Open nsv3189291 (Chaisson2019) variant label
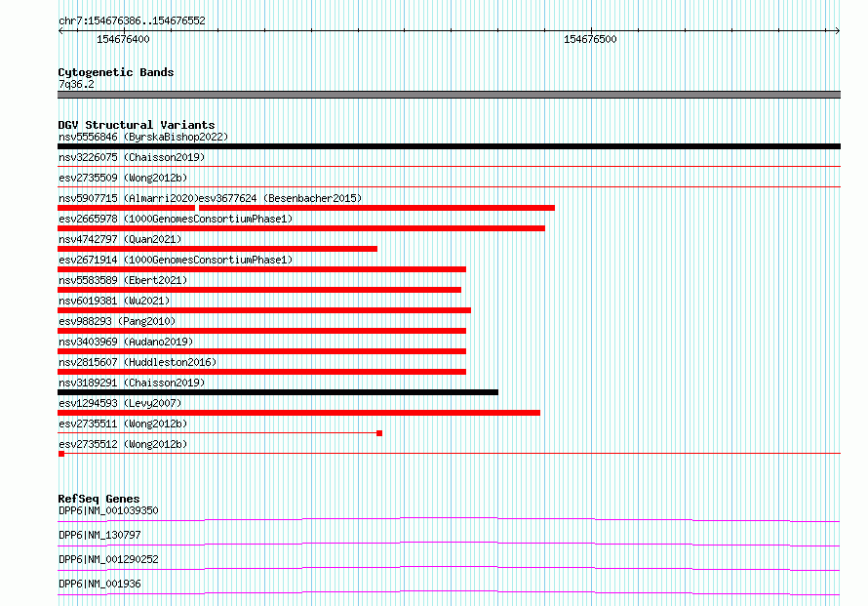The image size is (868, 606). point(132,383)
